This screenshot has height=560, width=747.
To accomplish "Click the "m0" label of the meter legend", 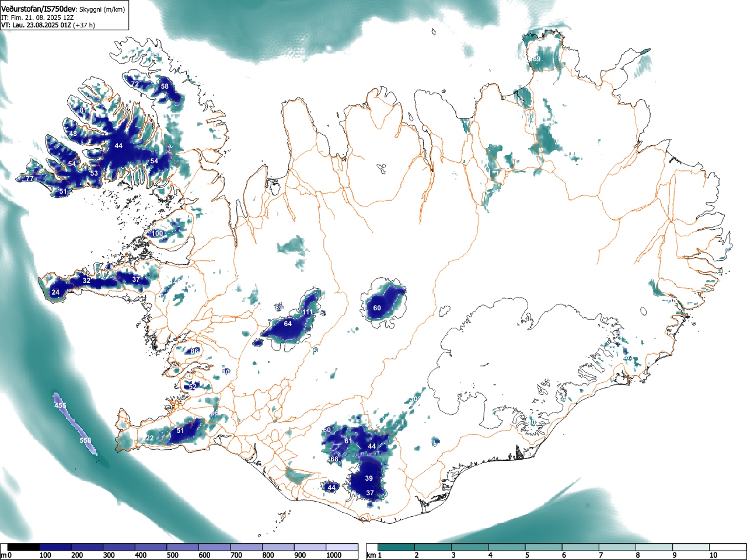I will [6, 555].
